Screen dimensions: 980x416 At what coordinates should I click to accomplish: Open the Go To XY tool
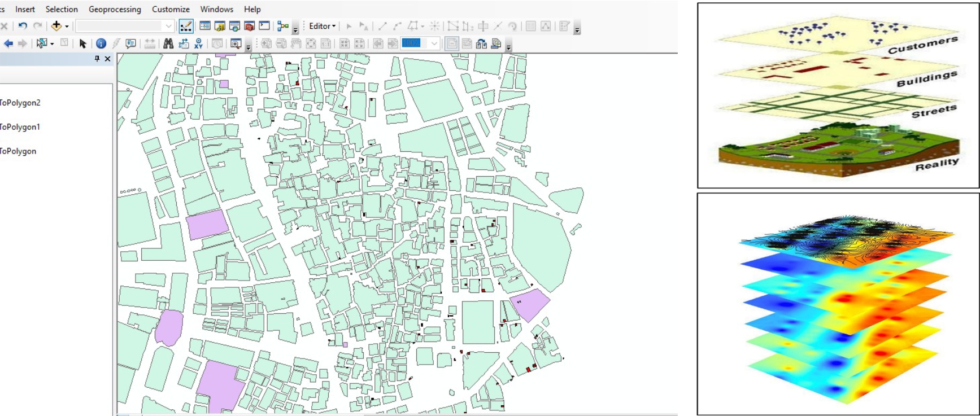(198, 43)
